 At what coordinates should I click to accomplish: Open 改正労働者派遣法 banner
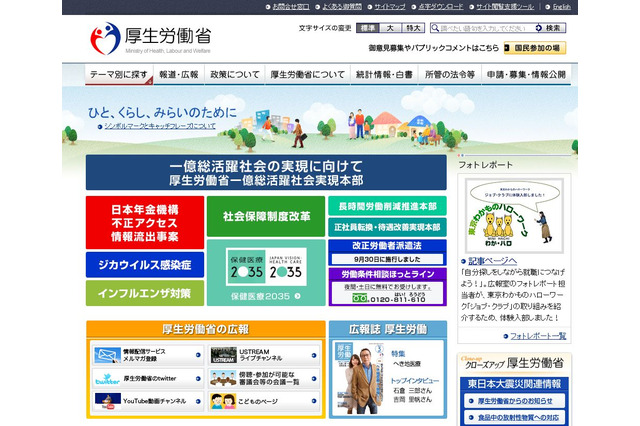point(387,252)
